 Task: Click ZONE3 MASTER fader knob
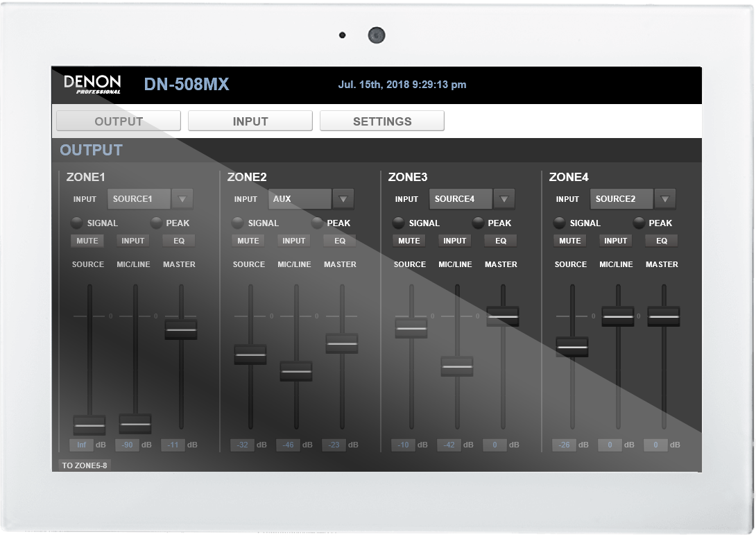[x=503, y=316]
